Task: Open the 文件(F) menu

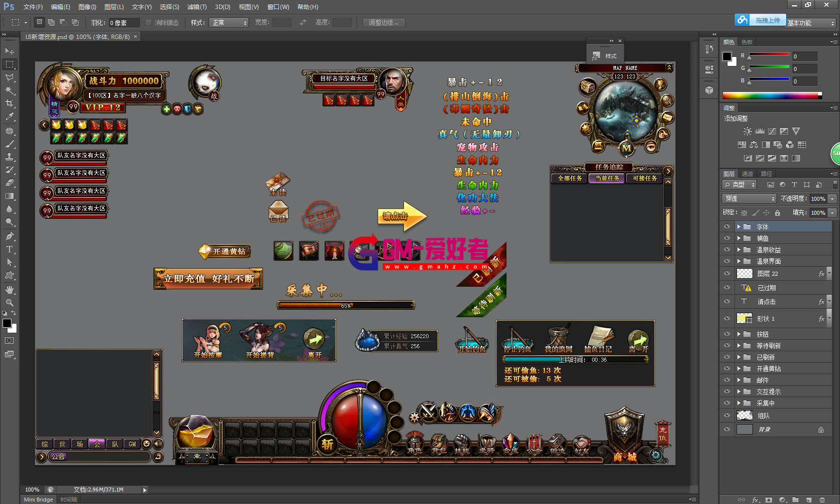Action: click(33, 7)
